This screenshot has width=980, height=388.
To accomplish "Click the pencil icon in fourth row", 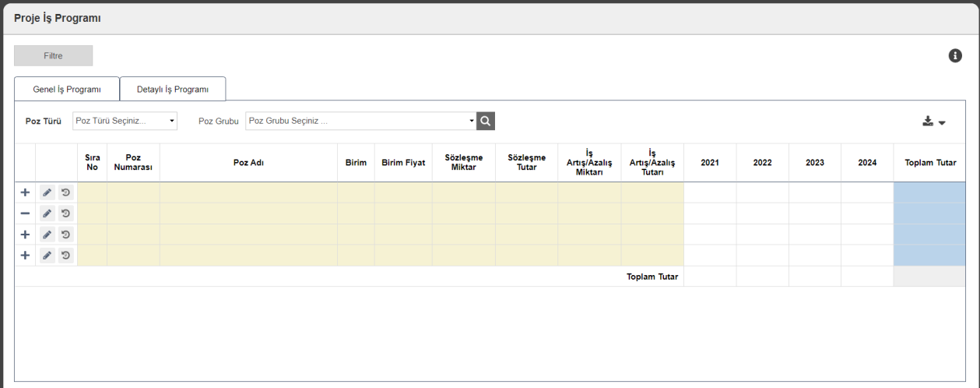I will tap(47, 256).
